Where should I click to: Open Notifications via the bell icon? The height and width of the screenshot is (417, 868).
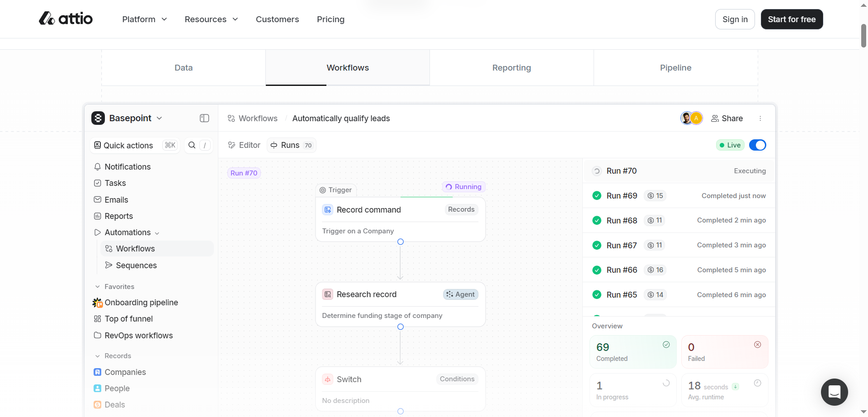pyautogui.click(x=97, y=167)
